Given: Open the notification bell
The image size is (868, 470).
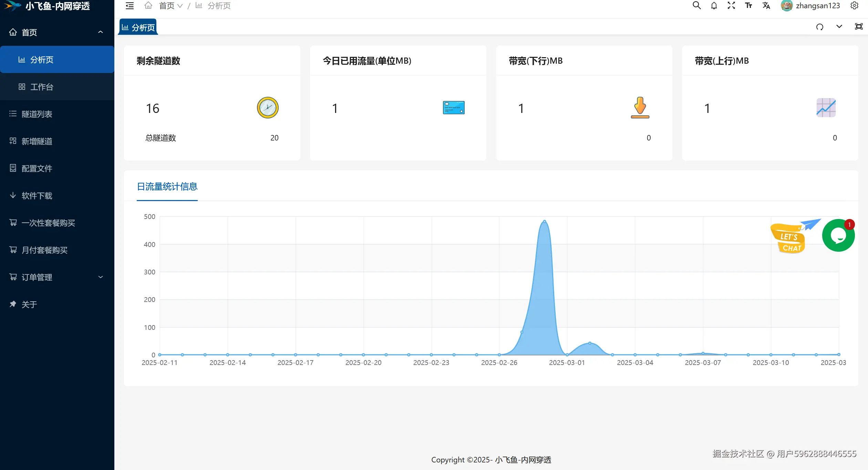Looking at the screenshot, I should [714, 6].
